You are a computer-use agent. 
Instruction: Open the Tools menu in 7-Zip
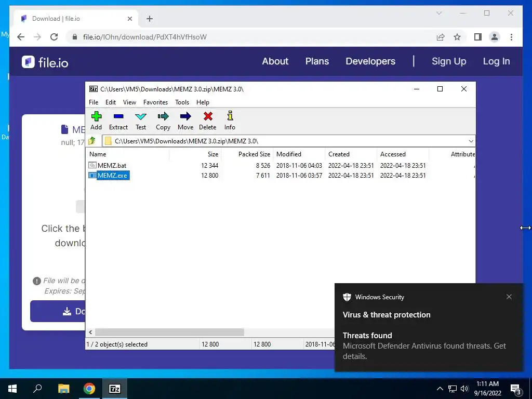point(182,102)
